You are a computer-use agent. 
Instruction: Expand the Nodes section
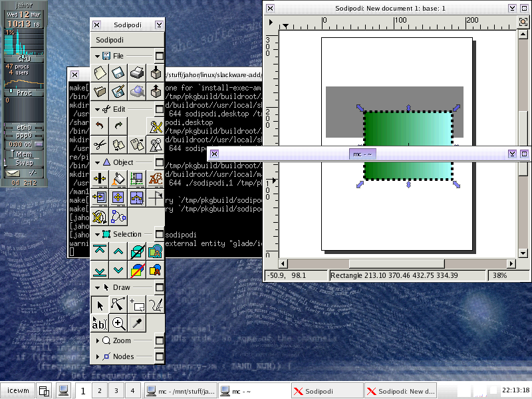point(98,356)
